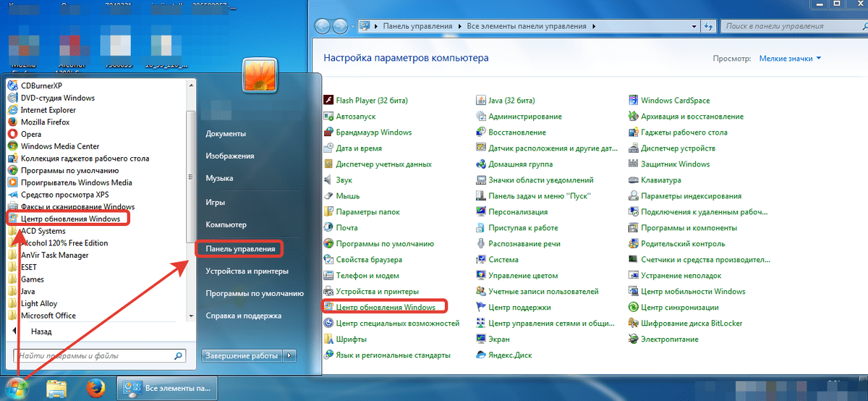Open Windows Media Center in Start menu

pos(54,146)
